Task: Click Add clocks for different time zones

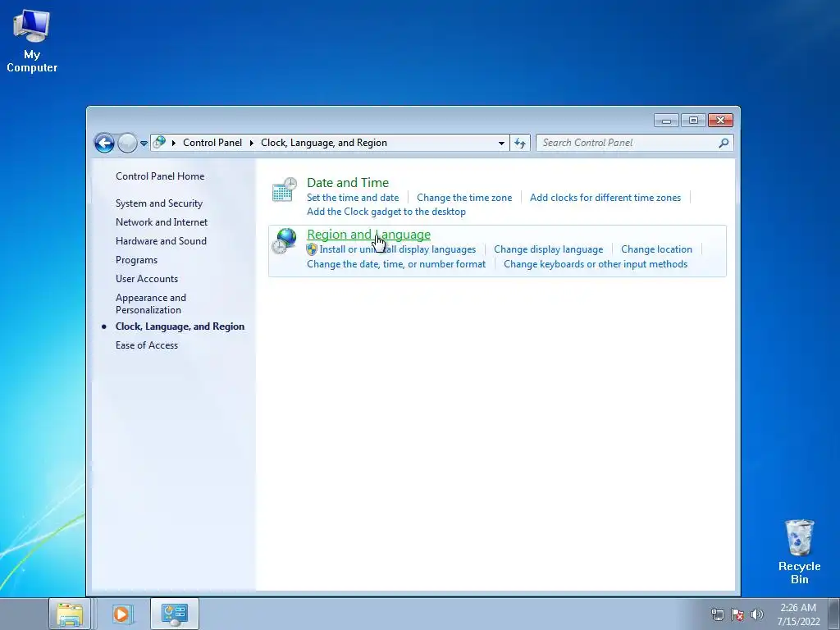Action: pyautogui.click(x=605, y=198)
